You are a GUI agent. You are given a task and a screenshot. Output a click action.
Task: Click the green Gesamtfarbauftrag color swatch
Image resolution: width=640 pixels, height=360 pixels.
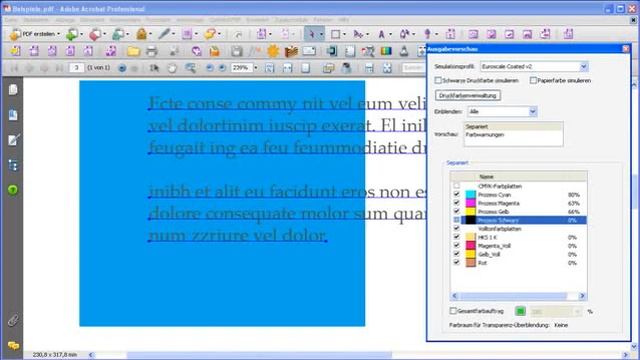(x=520, y=311)
